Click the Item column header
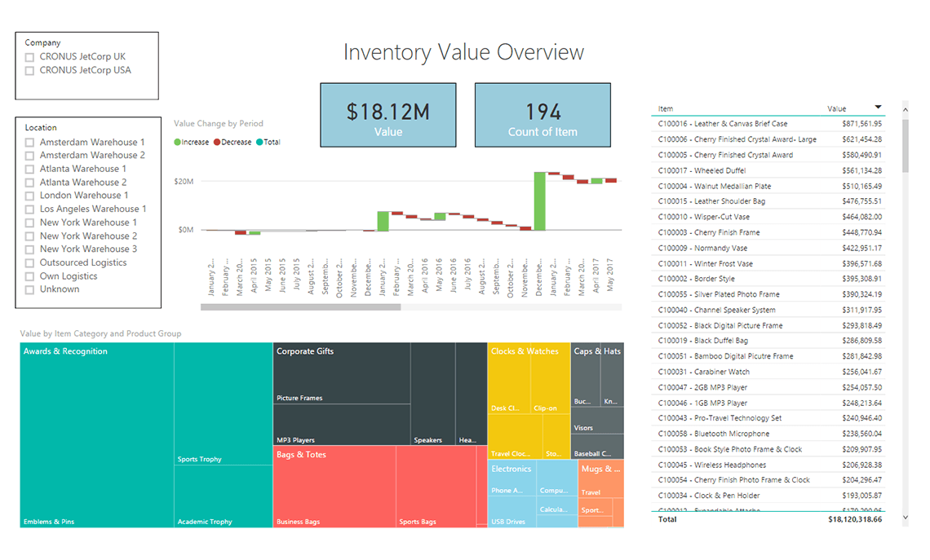The height and width of the screenshot is (560, 930). 666,109
